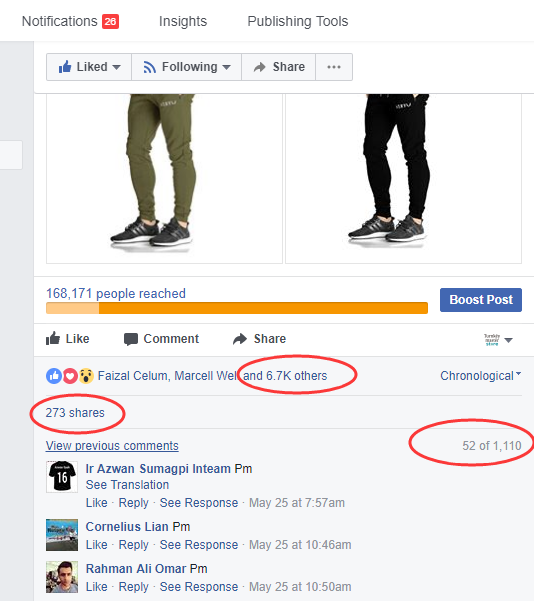Open the olive green joggers photo
Screen dimensions: 534x601
click(x=164, y=178)
